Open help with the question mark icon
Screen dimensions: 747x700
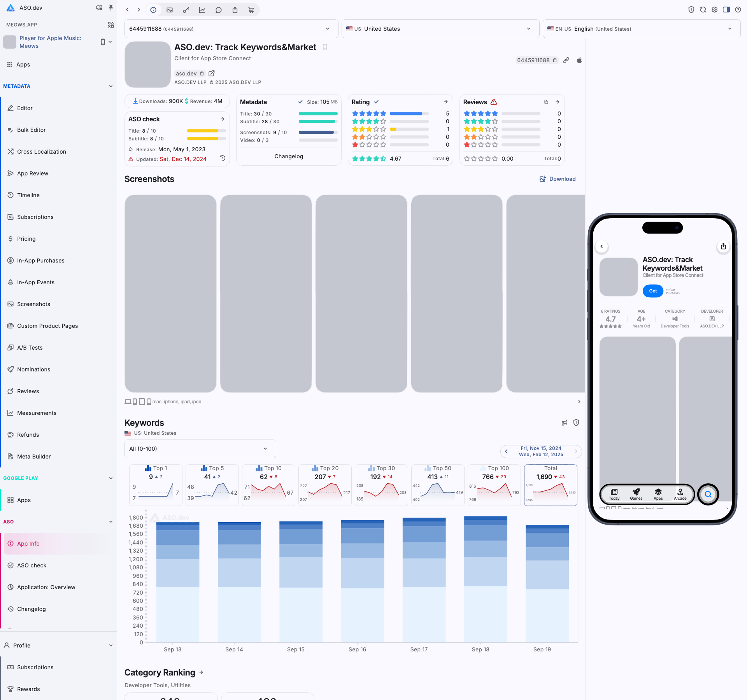tap(738, 10)
